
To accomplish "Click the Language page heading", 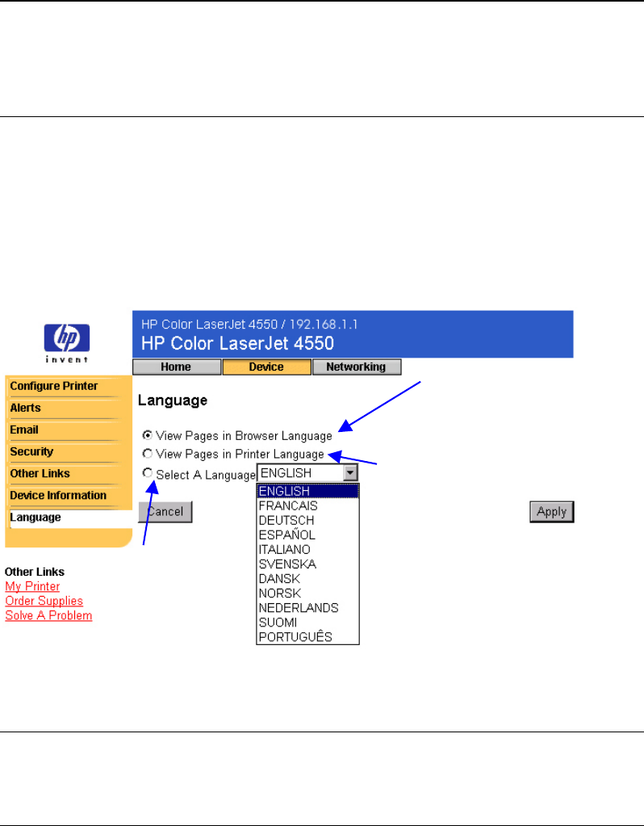I will point(173,400).
